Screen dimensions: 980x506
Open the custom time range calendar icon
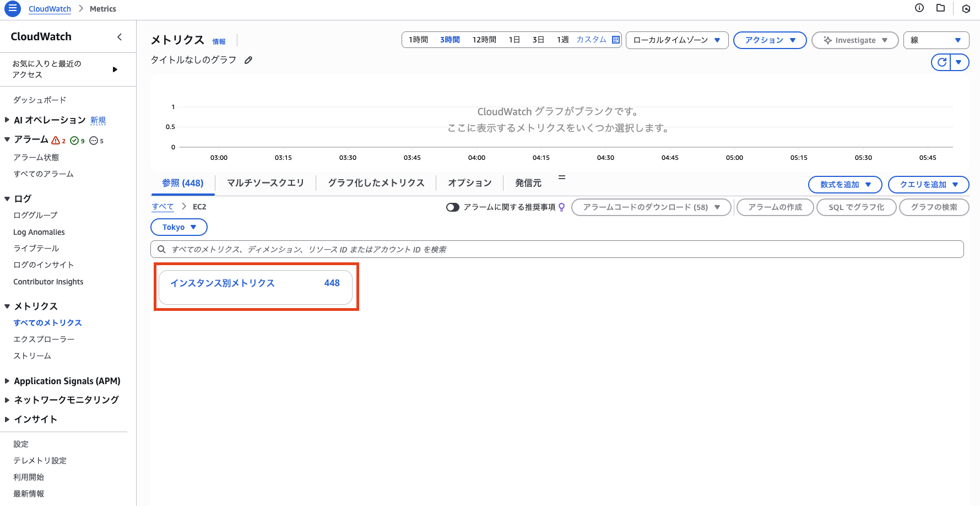(615, 40)
